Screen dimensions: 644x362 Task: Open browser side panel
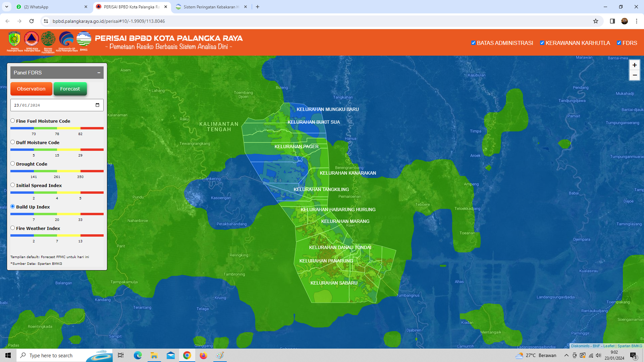click(612, 21)
